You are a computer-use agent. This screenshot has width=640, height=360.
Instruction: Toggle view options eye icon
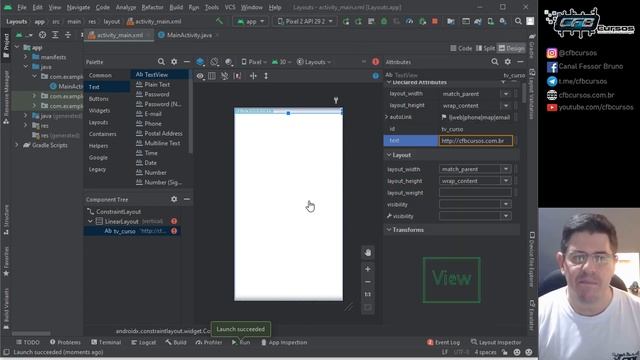click(x=200, y=76)
